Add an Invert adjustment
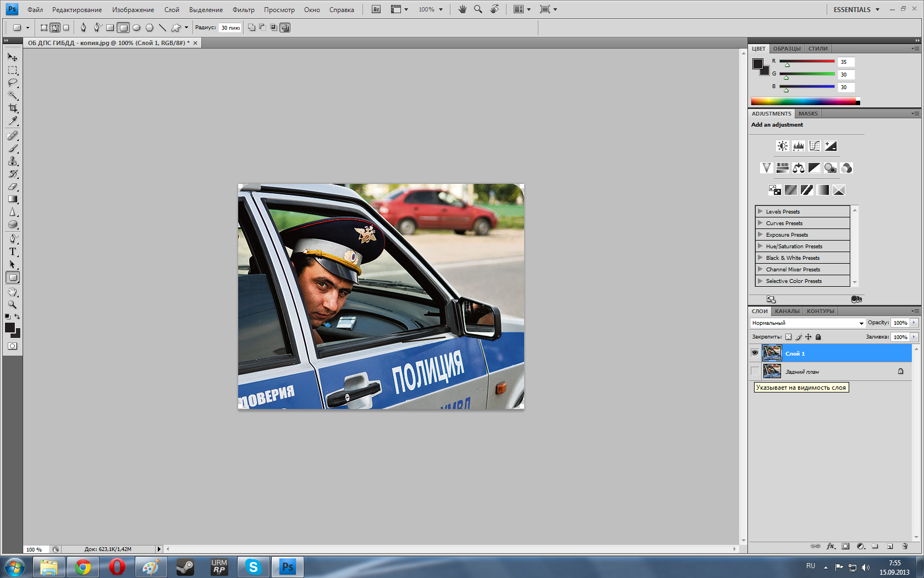The image size is (924, 578). pyautogui.click(x=774, y=190)
